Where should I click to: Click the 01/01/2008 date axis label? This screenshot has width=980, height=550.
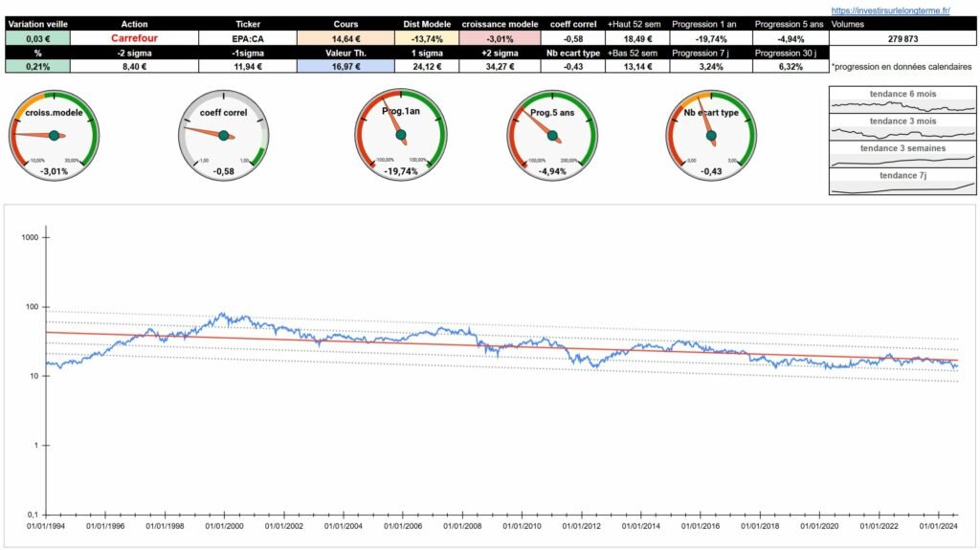click(x=461, y=525)
